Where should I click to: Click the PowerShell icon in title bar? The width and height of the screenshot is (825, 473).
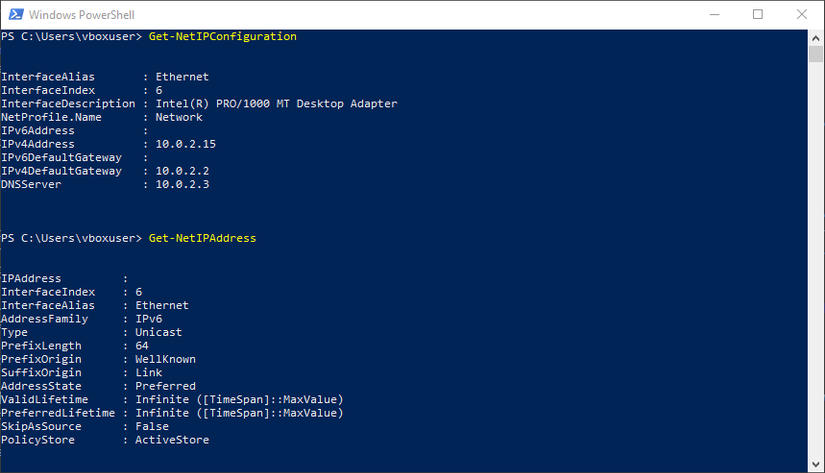[x=13, y=14]
